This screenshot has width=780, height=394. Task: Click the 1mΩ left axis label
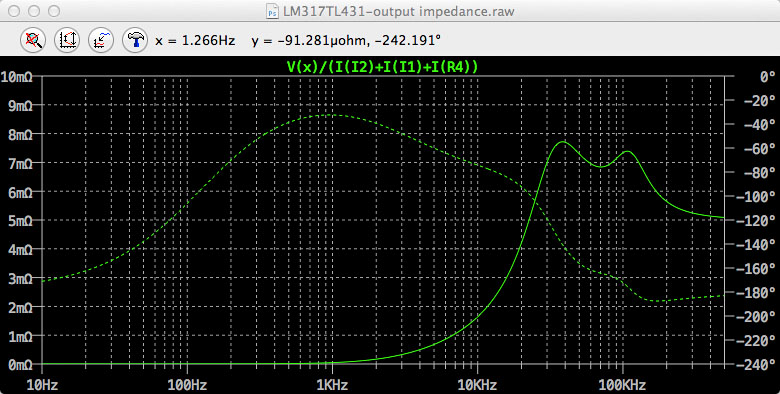point(20,336)
